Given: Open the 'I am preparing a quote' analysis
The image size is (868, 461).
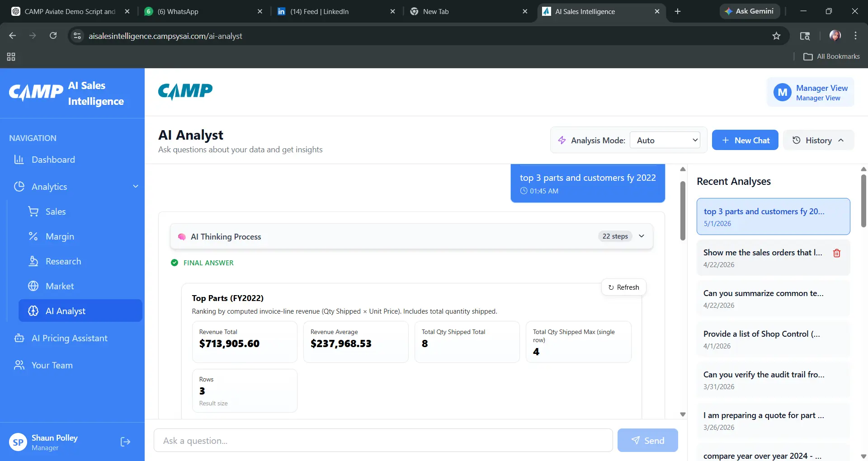Looking at the screenshot, I should tap(773, 420).
